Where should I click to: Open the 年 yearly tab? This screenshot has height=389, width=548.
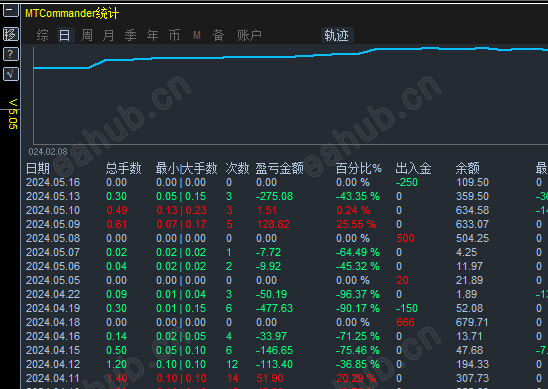point(152,35)
